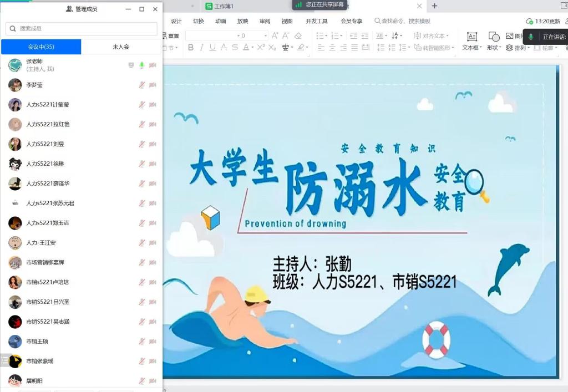Click the 13:20更新 update button
The width and height of the screenshot is (568, 392).
(544, 21)
